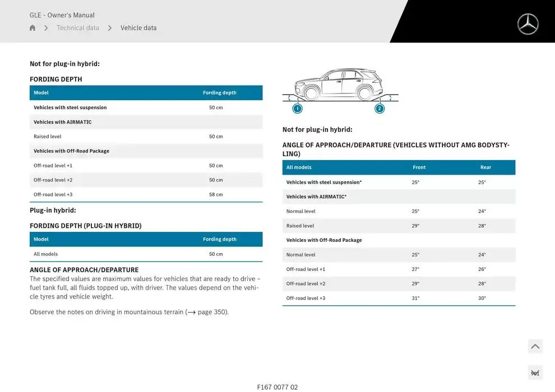
Task: Click callout marker 2 on the vehicle diagram
Action: [x=380, y=108]
